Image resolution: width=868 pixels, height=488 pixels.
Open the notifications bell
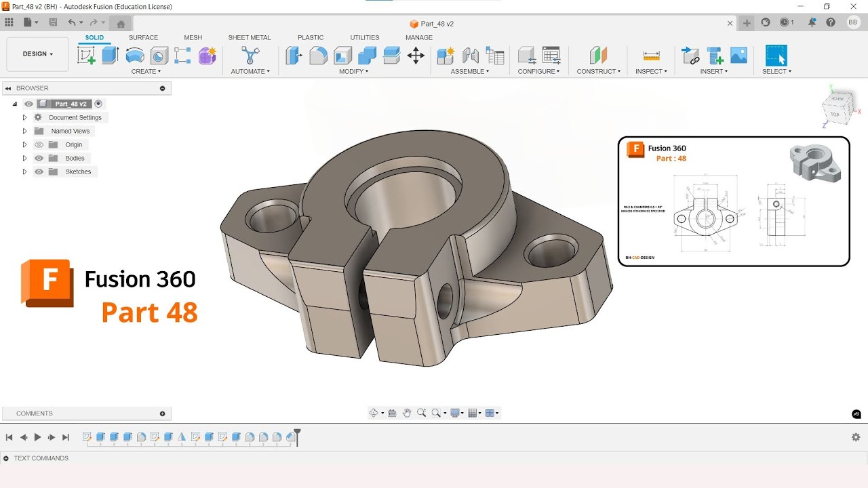812,22
